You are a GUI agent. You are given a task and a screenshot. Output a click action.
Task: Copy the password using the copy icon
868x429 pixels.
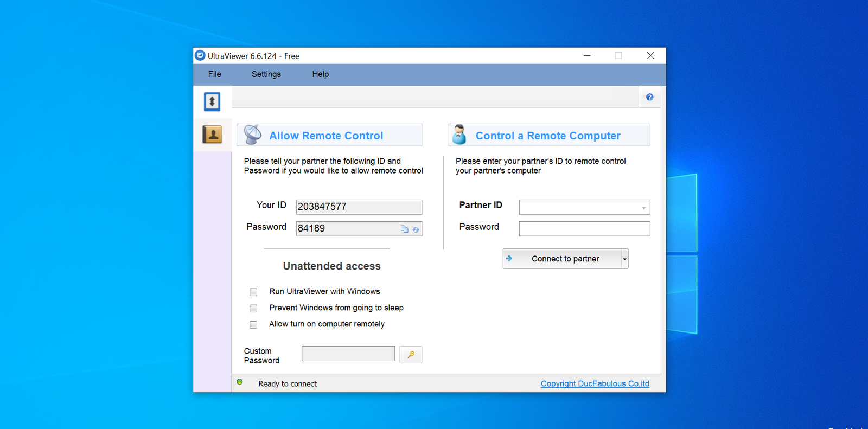404,229
